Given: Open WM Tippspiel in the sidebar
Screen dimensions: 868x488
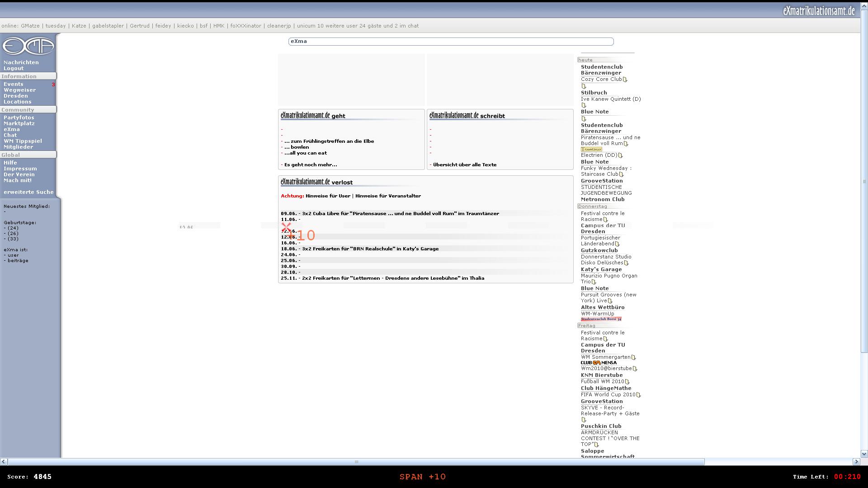Looking at the screenshot, I should [x=23, y=141].
